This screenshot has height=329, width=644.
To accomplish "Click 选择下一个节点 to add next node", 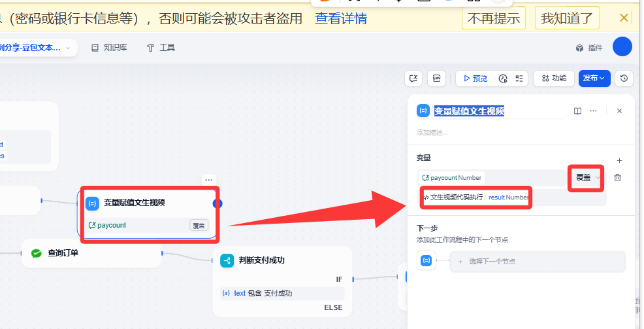I will [538, 261].
